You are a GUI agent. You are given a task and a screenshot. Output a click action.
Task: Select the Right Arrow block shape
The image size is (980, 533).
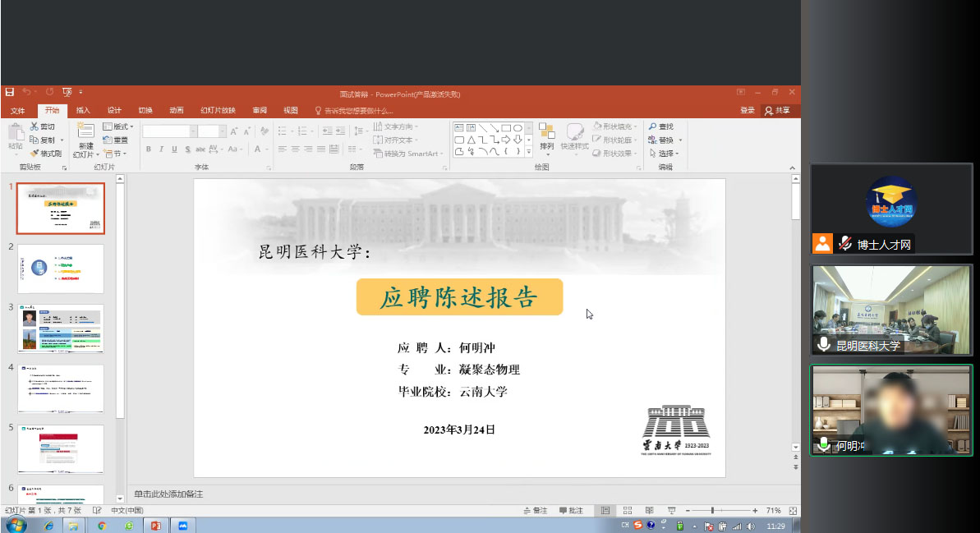pyautogui.click(x=506, y=140)
